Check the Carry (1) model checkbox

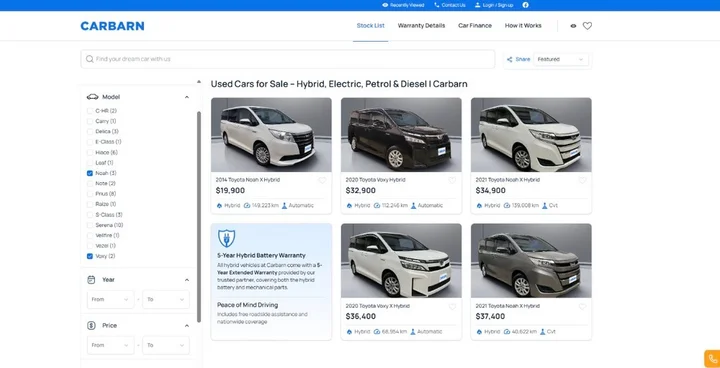[x=90, y=121]
